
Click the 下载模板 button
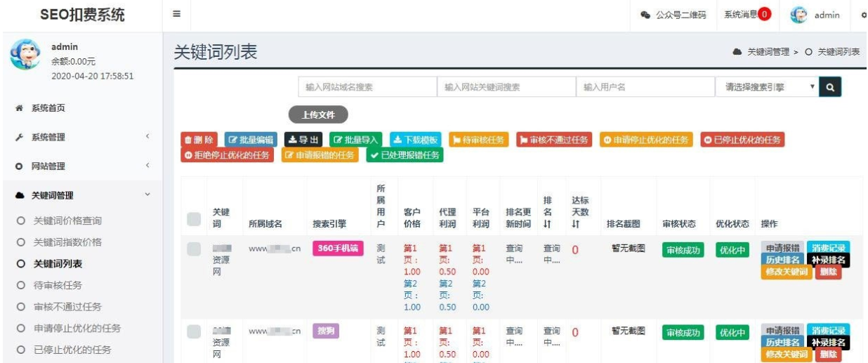tap(414, 140)
